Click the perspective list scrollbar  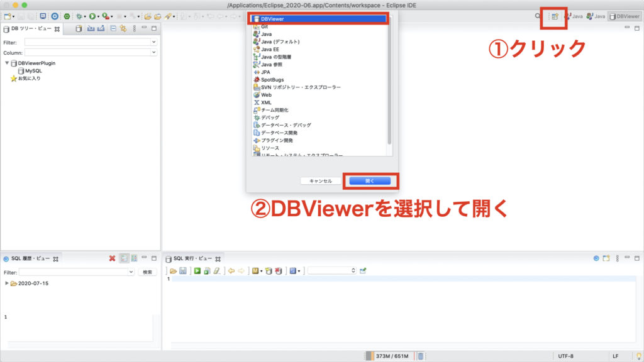pyautogui.click(x=389, y=80)
